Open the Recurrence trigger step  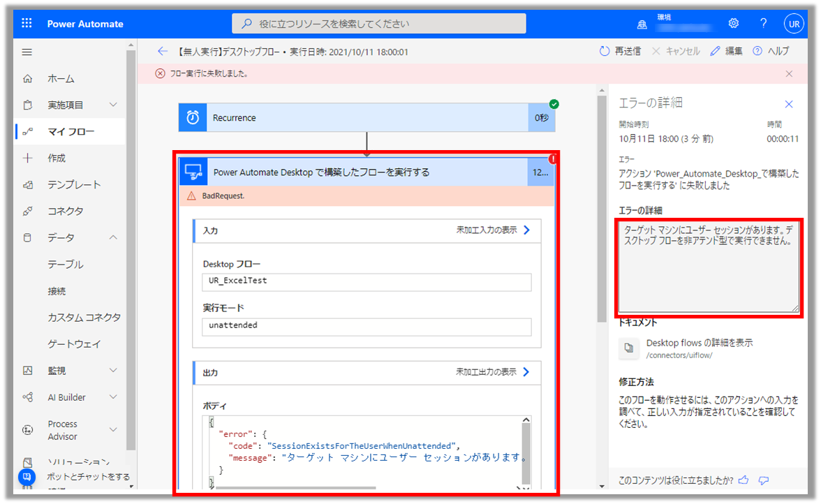click(367, 118)
